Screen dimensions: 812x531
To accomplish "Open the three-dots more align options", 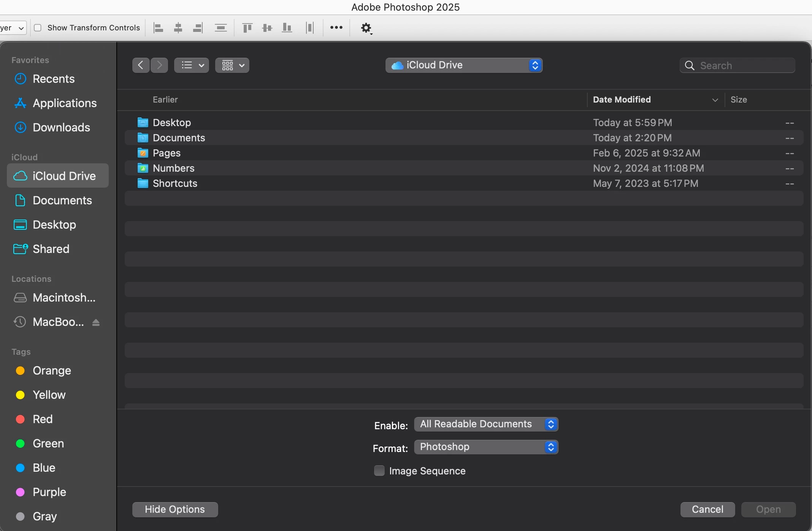I will click(336, 28).
